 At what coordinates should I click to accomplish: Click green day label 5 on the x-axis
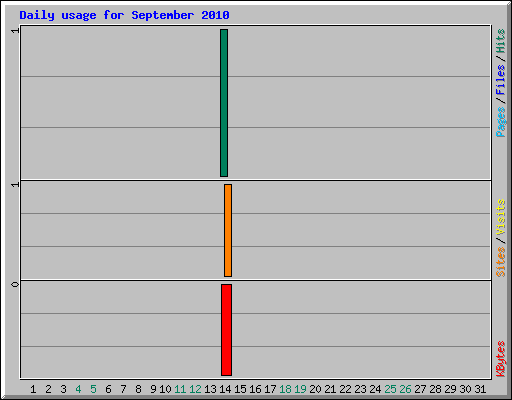tap(93, 389)
